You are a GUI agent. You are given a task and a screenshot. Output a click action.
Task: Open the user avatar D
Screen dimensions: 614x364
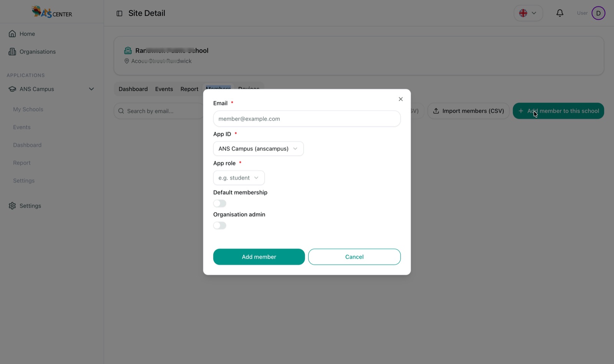[x=598, y=13]
